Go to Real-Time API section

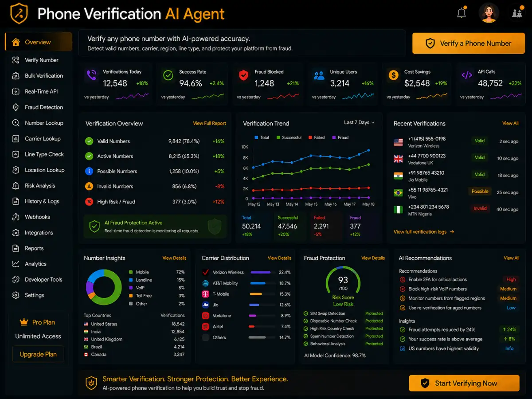click(x=38, y=91)
